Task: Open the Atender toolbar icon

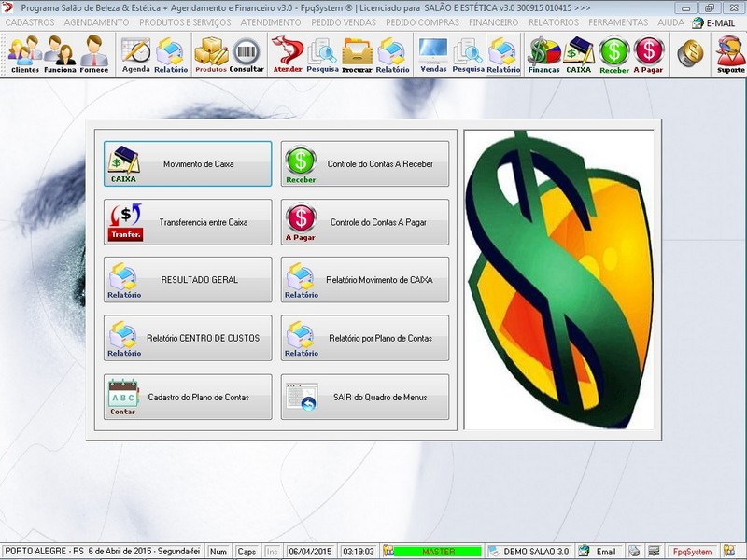Action: (x=288, y=54)
